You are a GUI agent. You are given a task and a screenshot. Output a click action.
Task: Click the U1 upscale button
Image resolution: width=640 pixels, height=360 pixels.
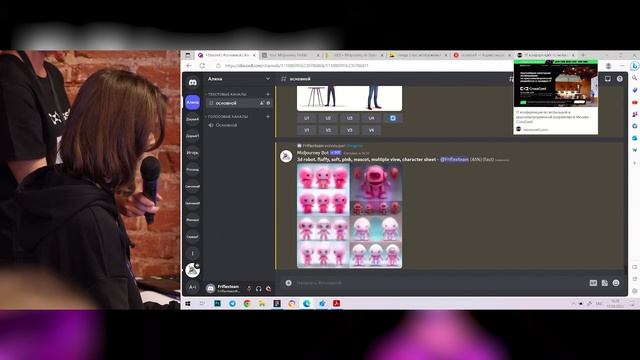click(x=307, y=118)
